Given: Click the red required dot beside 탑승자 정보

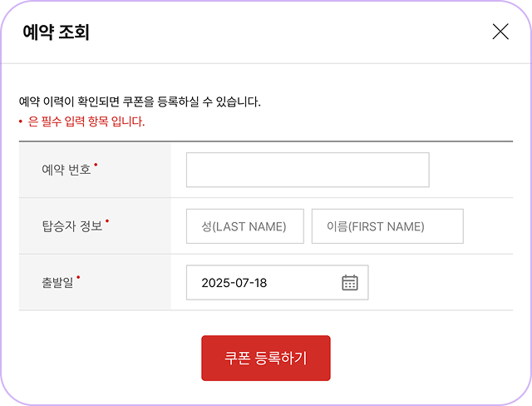Looking at the screenshot, I should [107, 220].
